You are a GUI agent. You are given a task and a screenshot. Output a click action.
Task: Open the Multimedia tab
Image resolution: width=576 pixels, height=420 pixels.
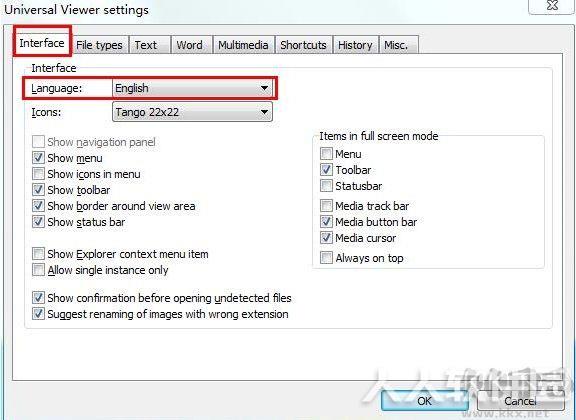tap(243, 45)
